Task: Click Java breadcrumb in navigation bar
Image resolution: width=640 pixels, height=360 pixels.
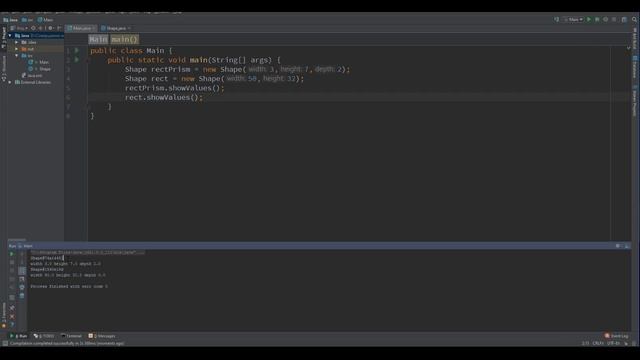Action: (x=11, y=20)
